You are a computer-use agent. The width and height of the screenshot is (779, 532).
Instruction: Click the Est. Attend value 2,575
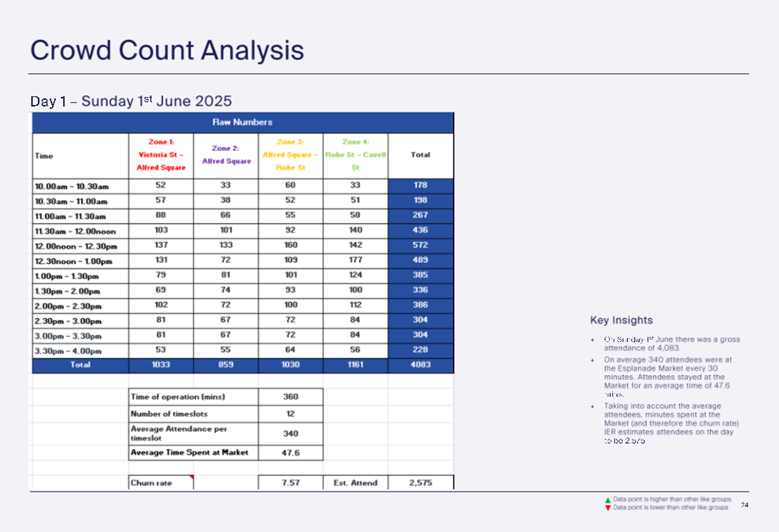point(420,483)
